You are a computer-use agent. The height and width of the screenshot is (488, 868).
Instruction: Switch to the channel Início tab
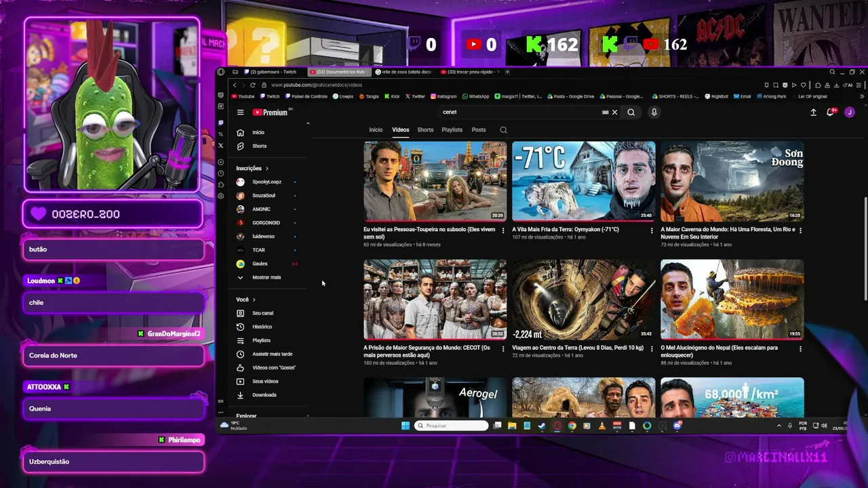point(376,130)
